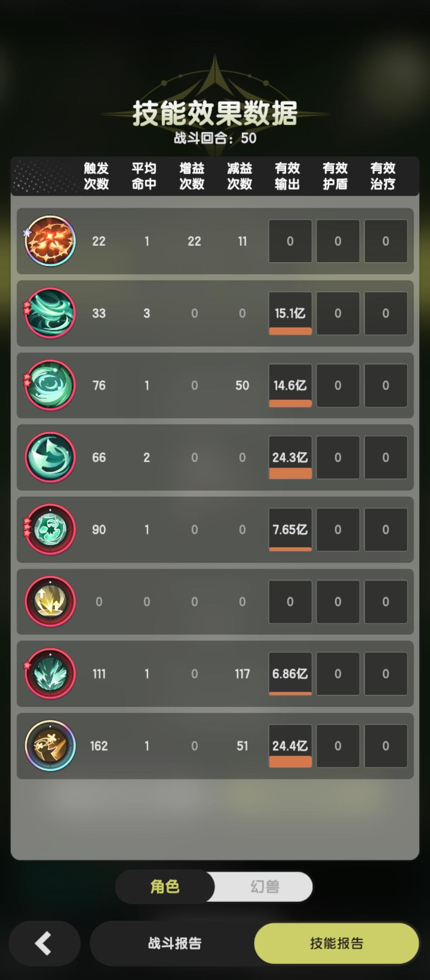Click the 有效输出 column header
The height and width of the screenshot is (980, 430).
pyautogui.click(x=287, y=176)
